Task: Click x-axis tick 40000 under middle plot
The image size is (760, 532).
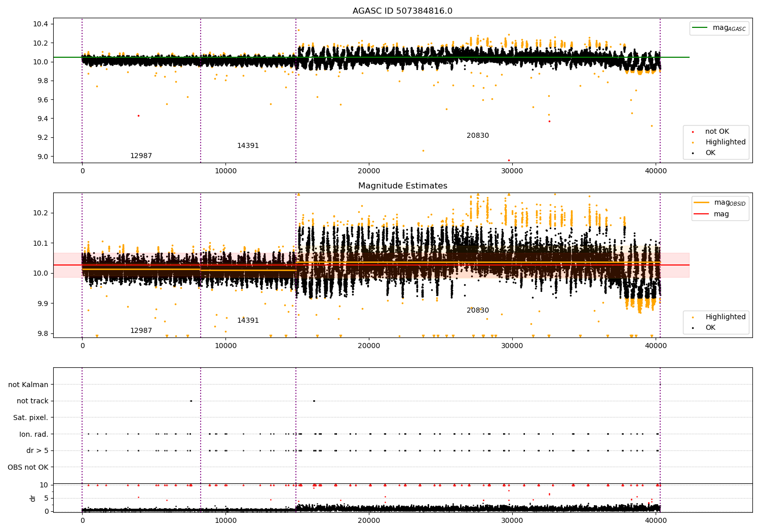Action: [656, 346]
